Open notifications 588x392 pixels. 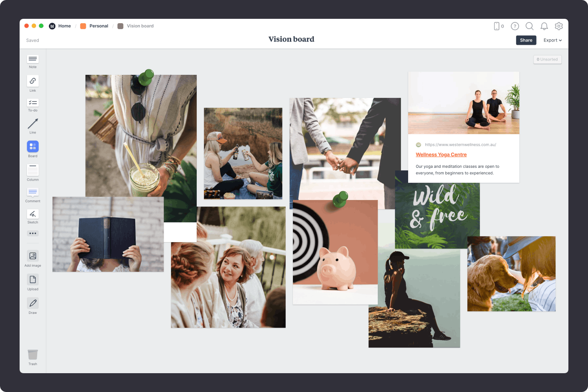[x=544, y=26]
